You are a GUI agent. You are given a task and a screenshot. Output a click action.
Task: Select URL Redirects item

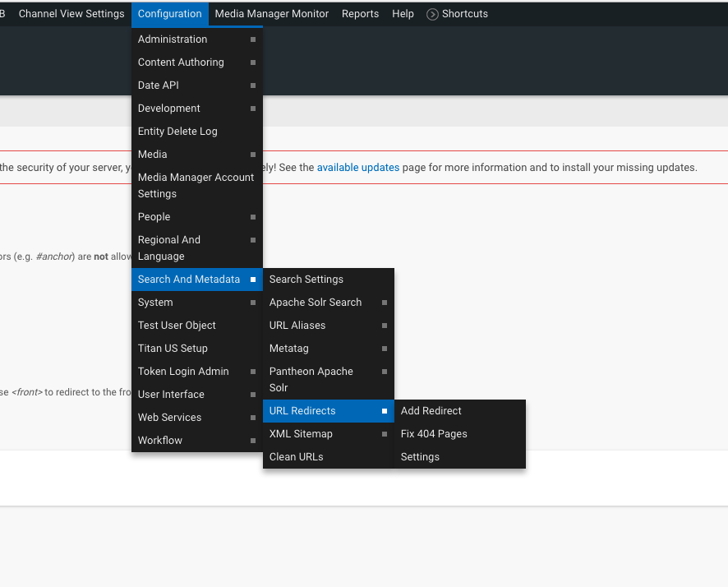click(328, 411)
